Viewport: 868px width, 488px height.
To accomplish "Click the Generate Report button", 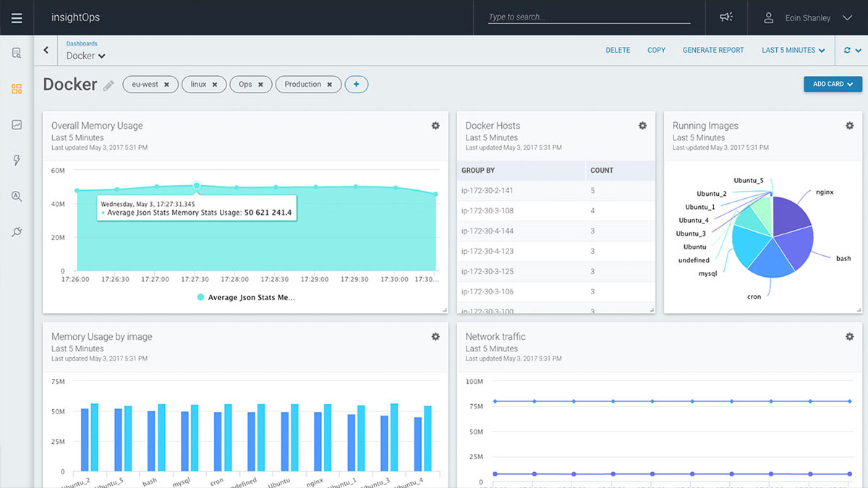I will click(x=712, y=51).
